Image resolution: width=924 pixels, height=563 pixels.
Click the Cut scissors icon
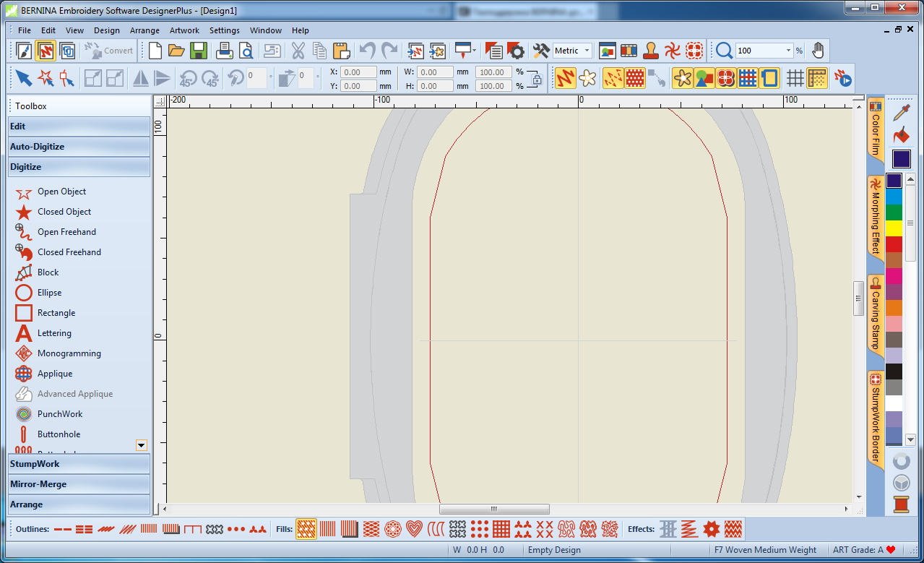point(298,51)
